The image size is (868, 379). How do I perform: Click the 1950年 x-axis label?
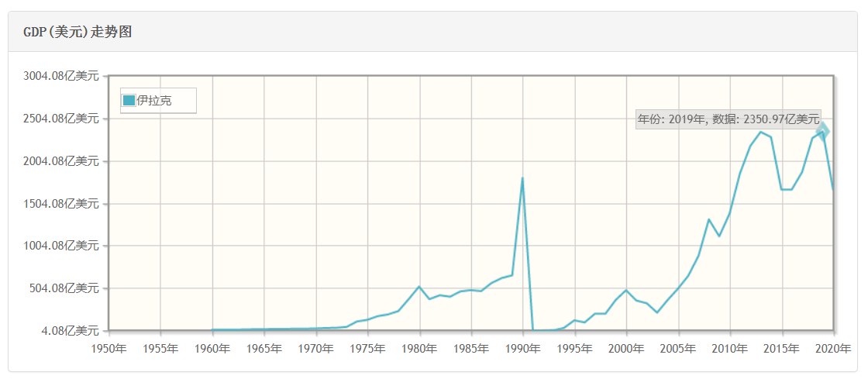click(x=109, y=349)
